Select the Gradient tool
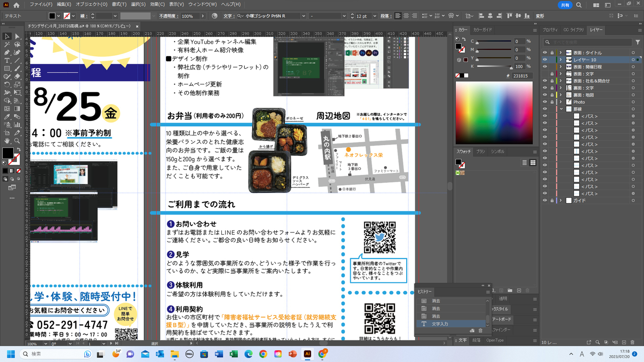Screen dimensions: 644x362 coord(17,109)
